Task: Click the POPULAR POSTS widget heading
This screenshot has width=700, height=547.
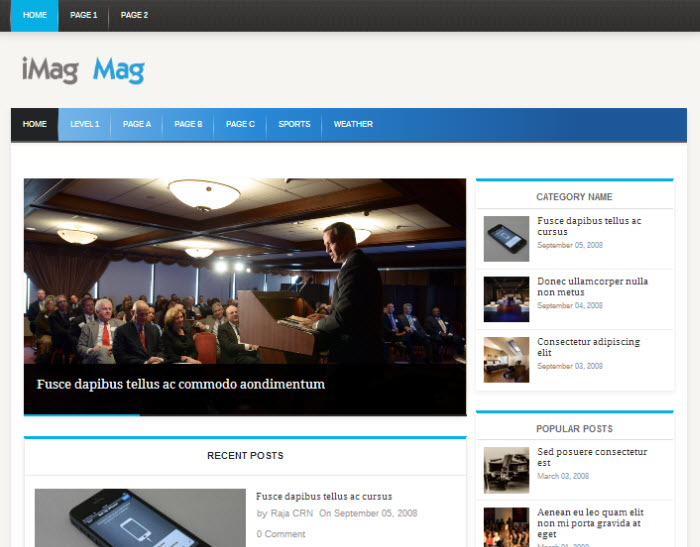Action: click(x=574, y=429)
